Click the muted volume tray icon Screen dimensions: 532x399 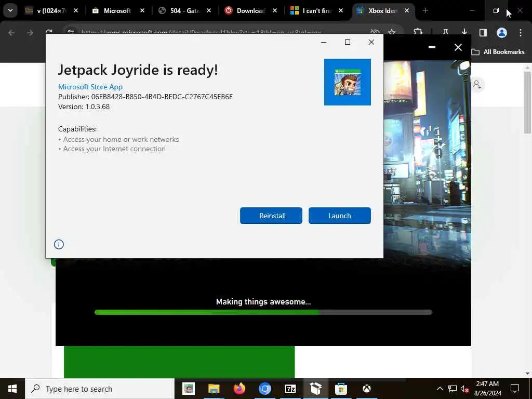pos(464,389)
